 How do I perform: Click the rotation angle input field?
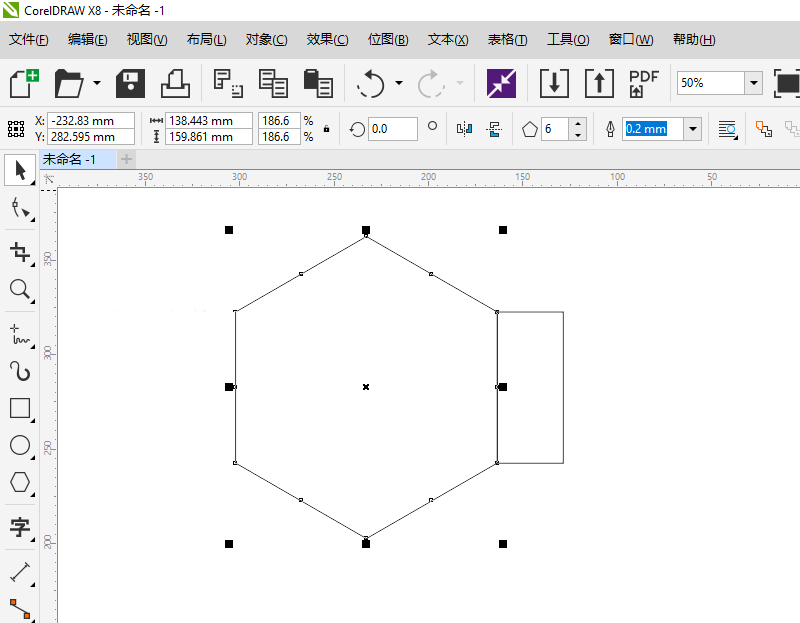(x=392, y=128)
